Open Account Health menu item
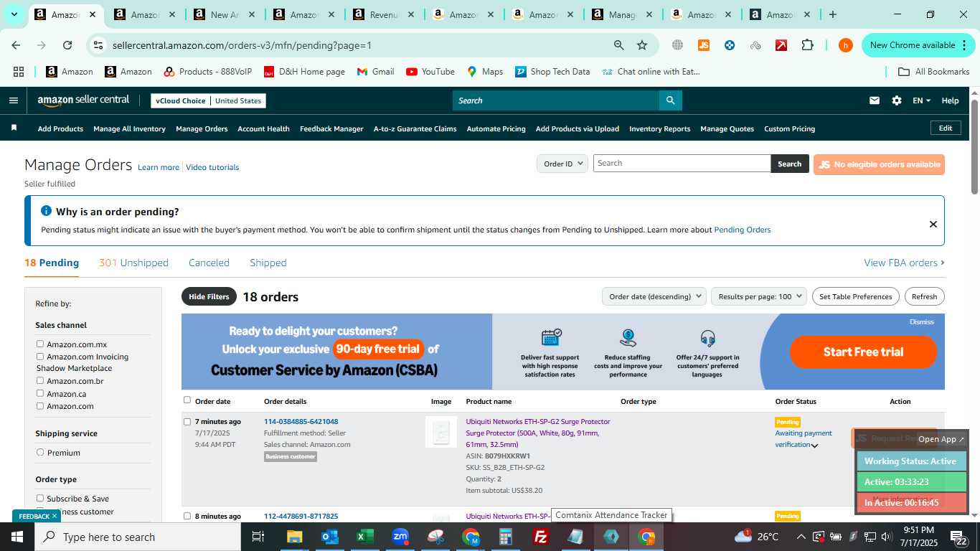980x551 pixels. [x=263, y=129]
